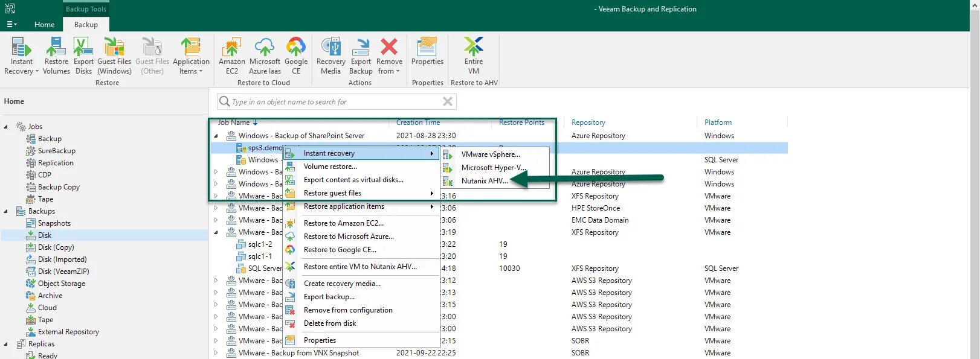This screenshot has width=980, height=359.
Task: Open the Instant Recovery ribbon tool
Action: tap(21, 56)
